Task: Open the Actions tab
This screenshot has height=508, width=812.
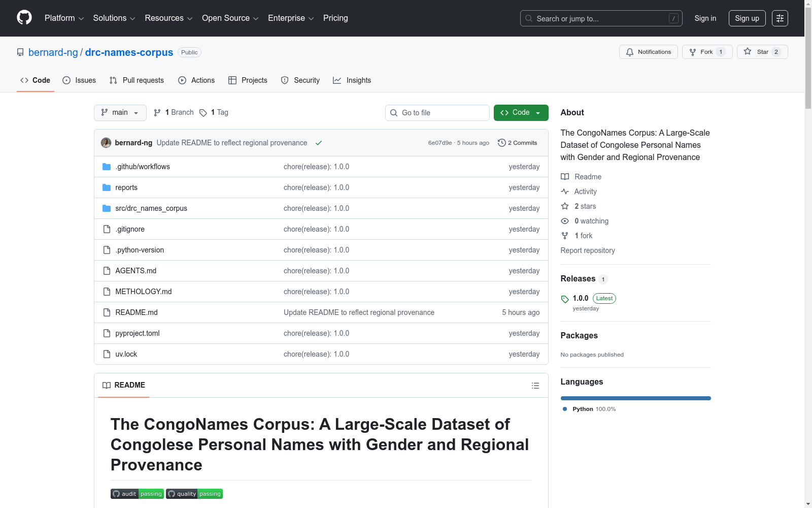Action: (196, 80)
